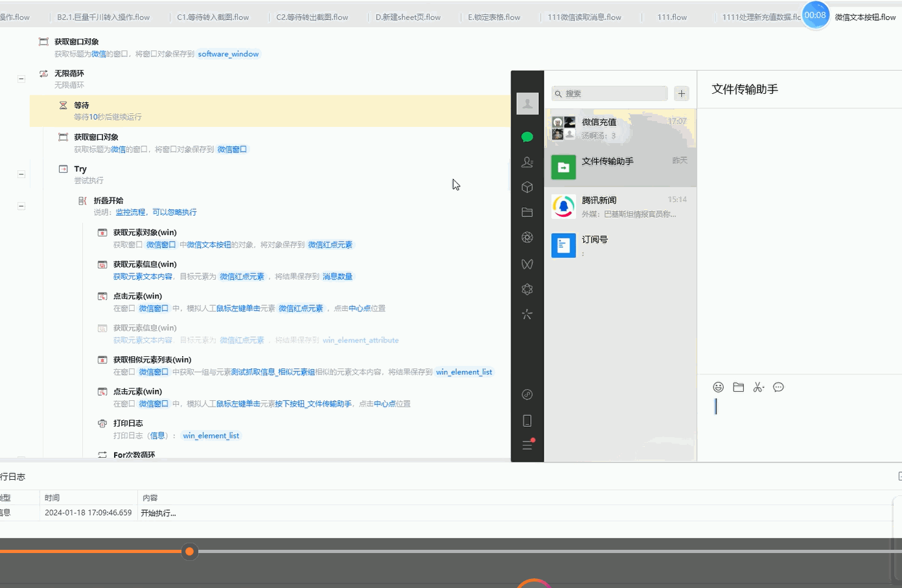Collapse the 折叠开始 section
This screenshot has height=588, width=902.
pos(21,206)
